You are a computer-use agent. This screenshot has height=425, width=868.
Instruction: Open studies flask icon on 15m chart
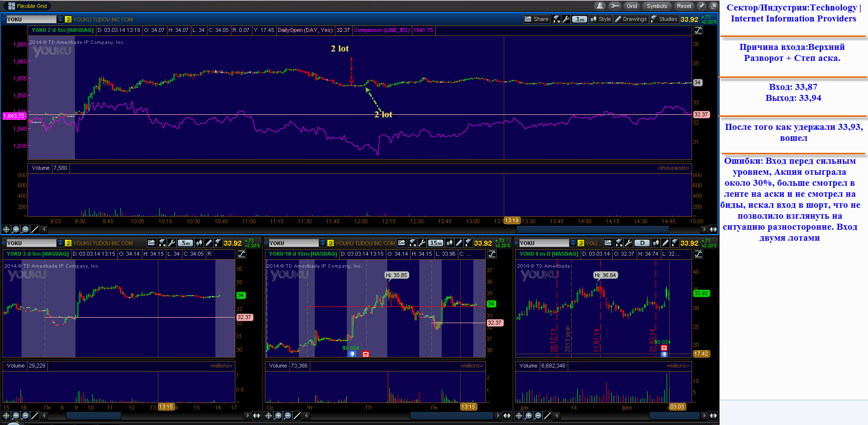(468, 243)
